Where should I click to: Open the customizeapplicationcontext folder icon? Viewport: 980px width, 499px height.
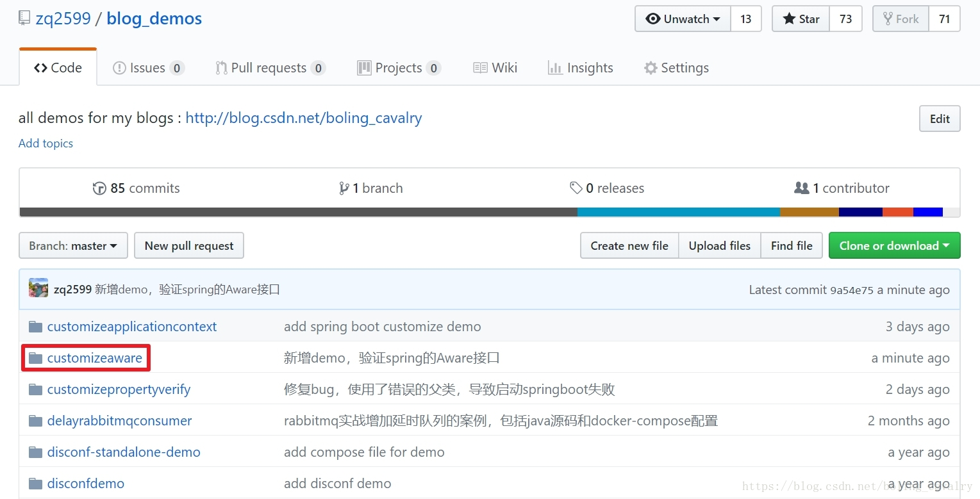tap(35, 327)
